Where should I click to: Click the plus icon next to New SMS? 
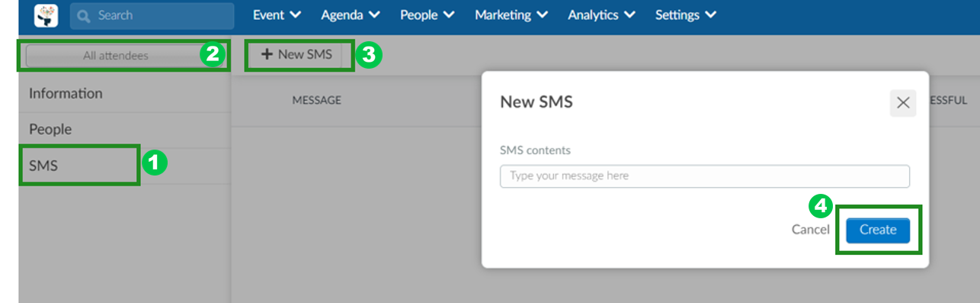[267, 55]
